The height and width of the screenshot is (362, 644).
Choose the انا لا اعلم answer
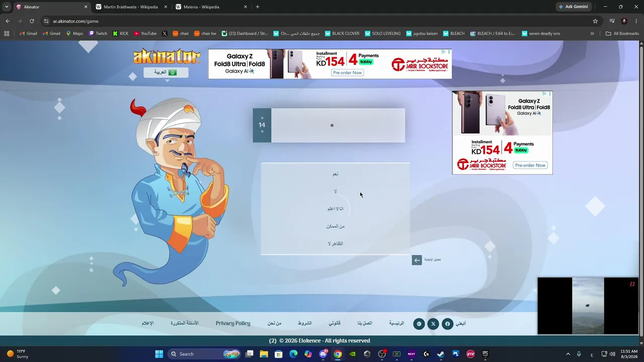tap(335, 209)
